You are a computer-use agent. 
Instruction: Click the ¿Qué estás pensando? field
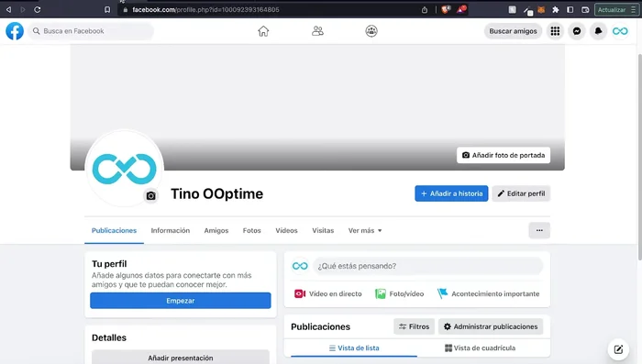[428, 266]
